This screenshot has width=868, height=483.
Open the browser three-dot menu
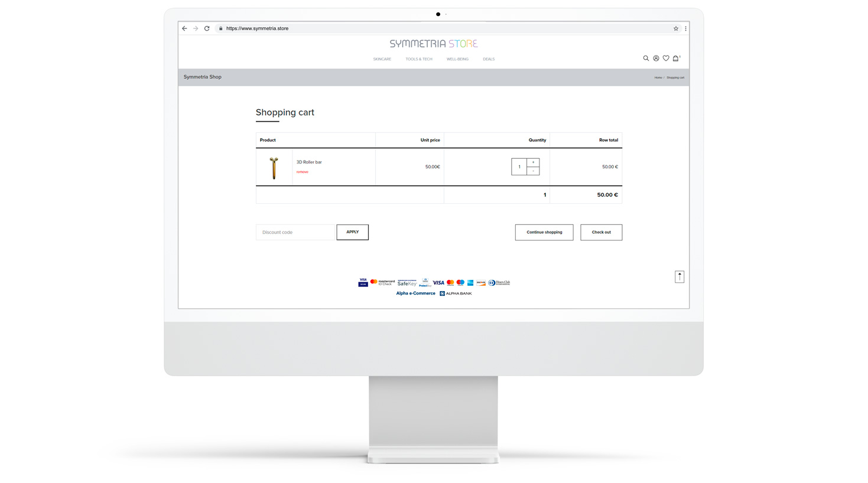[x=685, y=28]
